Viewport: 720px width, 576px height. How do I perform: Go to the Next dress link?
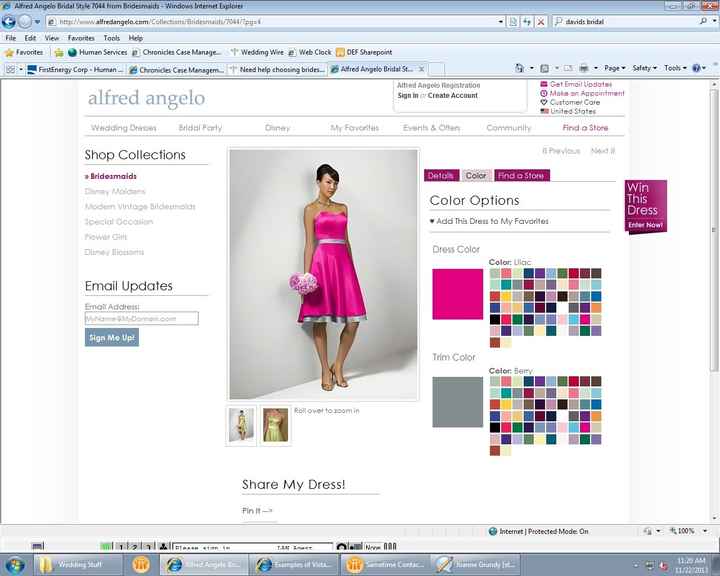[602, 151]
